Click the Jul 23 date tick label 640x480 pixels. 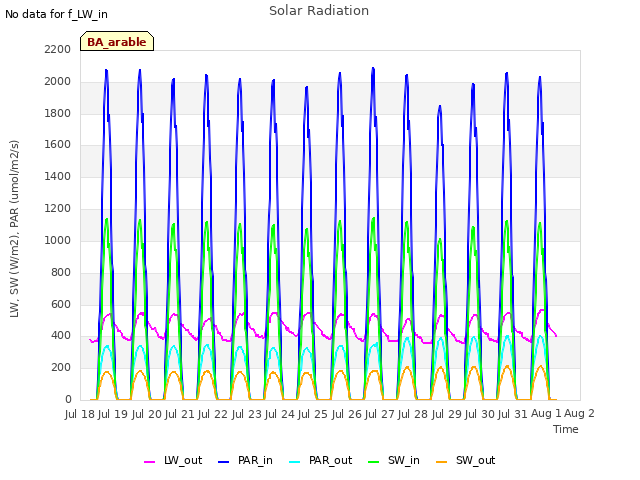tap(247, 414)
